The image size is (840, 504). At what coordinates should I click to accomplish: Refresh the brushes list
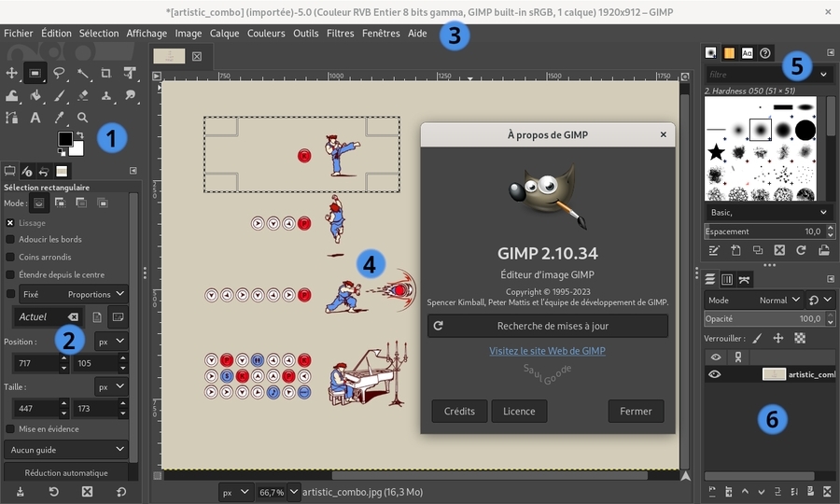[802, 250]
